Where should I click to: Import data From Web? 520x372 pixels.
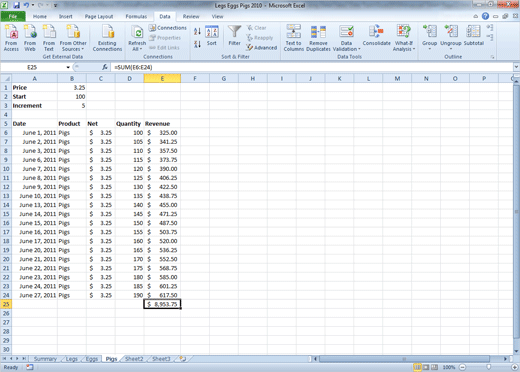pyautogui.click(x=30, y=38)
